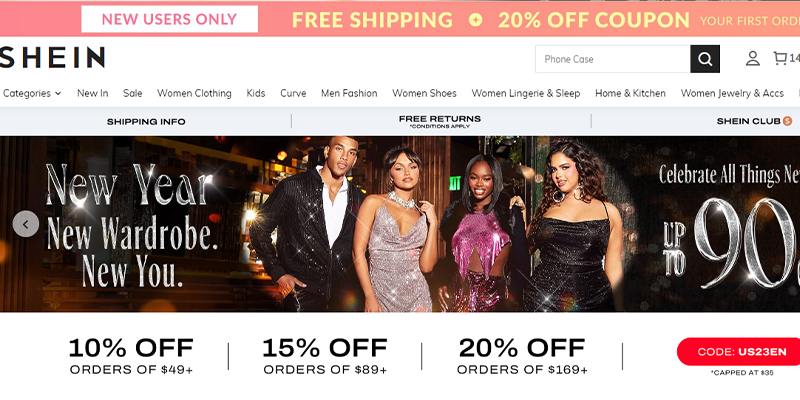Open the shopping cart icon

tap(780, 58)
